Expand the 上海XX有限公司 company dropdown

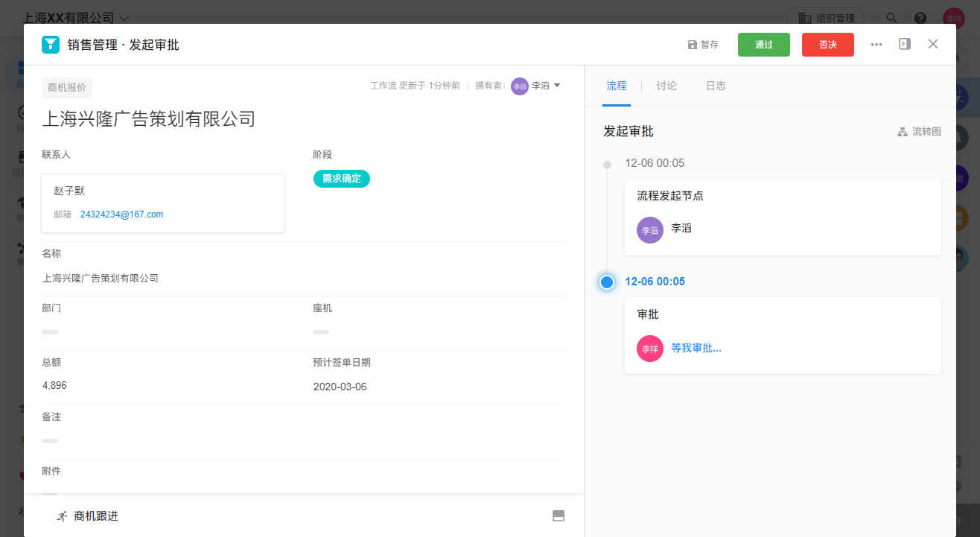coord(124,18)
